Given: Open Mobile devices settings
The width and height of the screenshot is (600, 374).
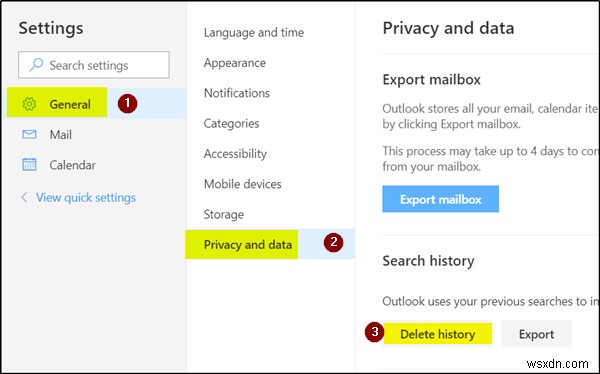Looking at the screenshot, I should [242, 184].
